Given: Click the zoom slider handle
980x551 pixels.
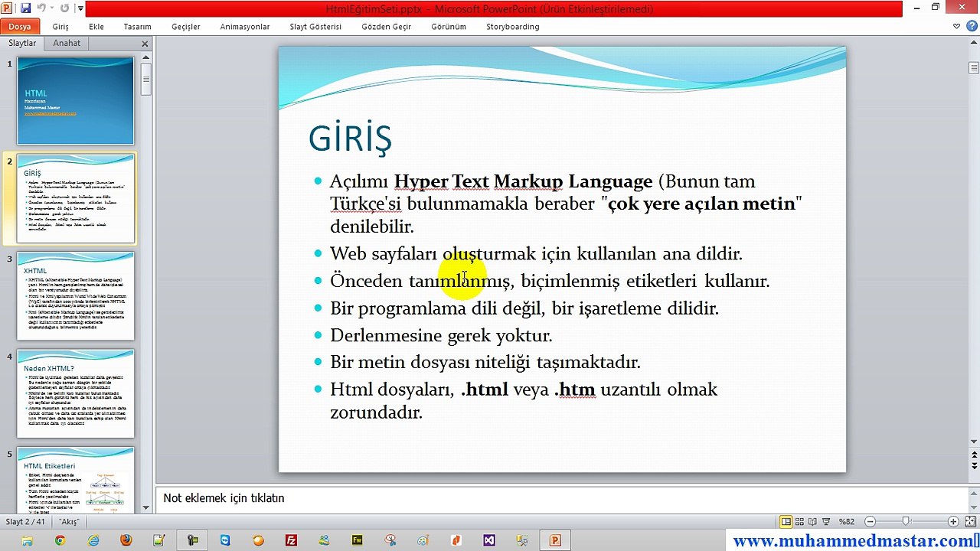Looking at the screenshot, I should coord(906,522).
